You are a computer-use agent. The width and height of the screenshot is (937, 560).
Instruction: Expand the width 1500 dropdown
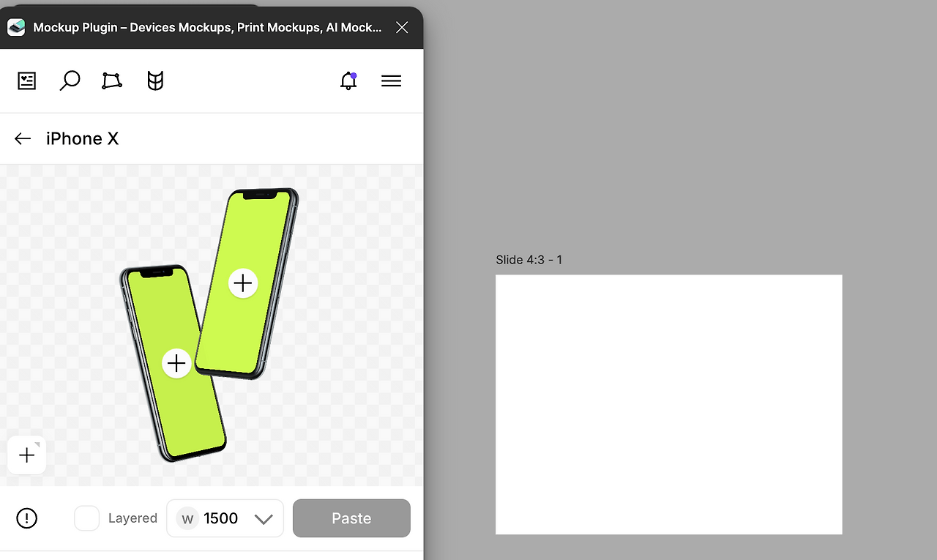tap(264, 519)
